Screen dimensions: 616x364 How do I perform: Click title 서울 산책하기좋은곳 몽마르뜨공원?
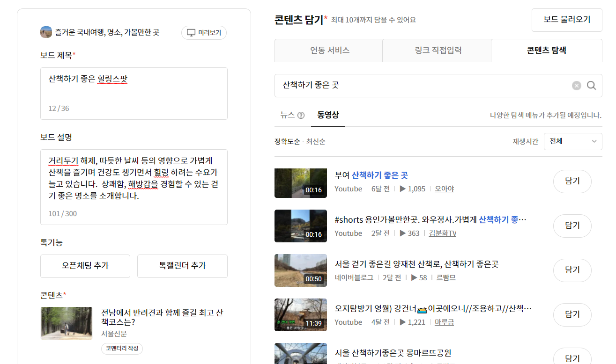point(393,353)
